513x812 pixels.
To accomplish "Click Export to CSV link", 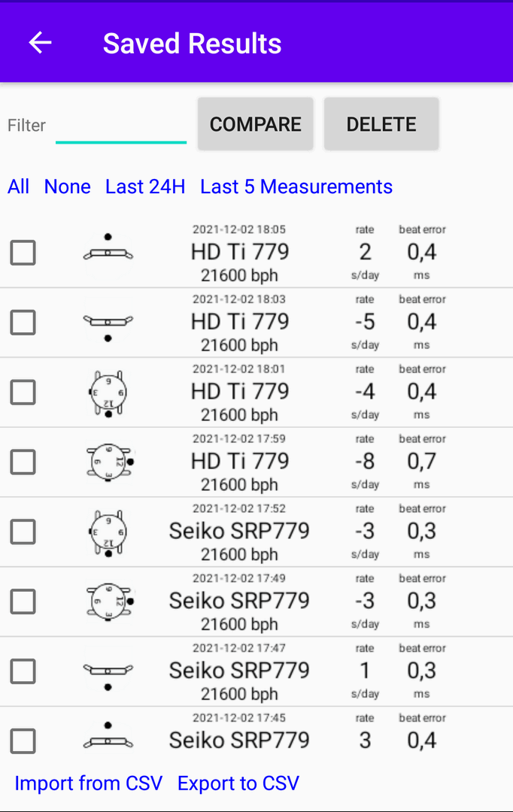I will coord(238,783).
